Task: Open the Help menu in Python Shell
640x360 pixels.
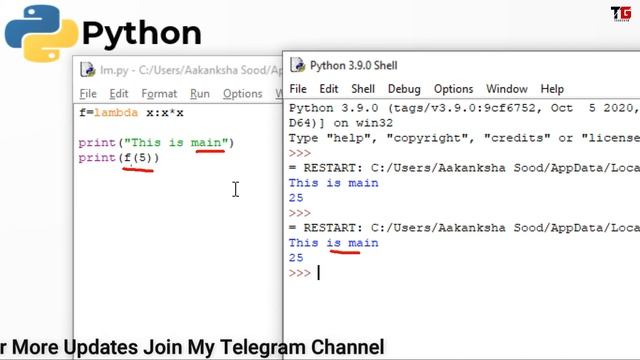Action: click(552, 89)
